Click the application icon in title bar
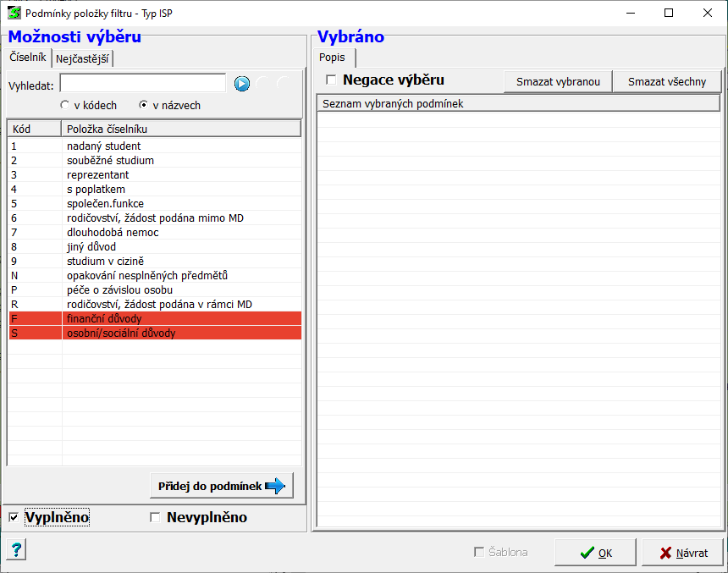This screenshot has width=728, height=573. pyautogui.click(x=14, y=14)
